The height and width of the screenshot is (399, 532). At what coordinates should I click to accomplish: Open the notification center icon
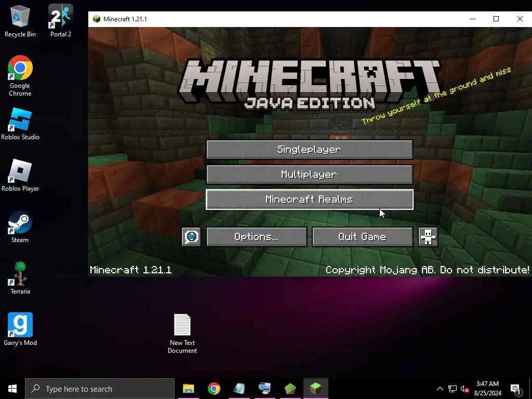516,389
